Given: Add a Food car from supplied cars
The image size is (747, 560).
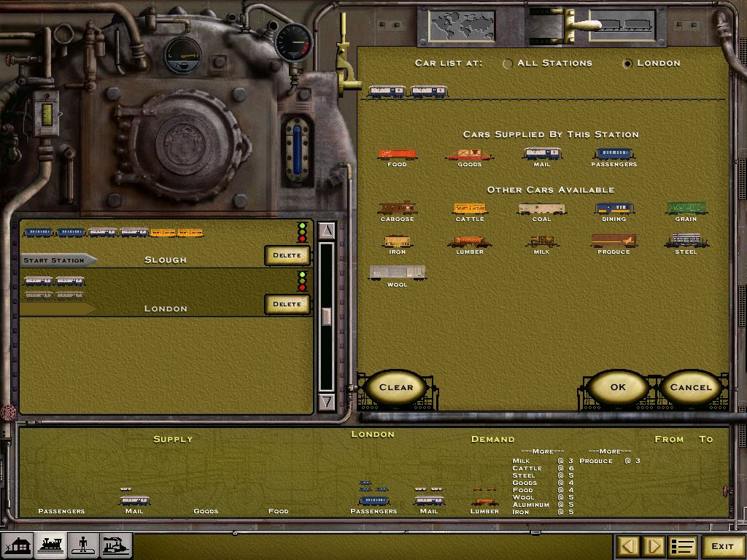Looking at the screenshot, I should tap(396, 154).
